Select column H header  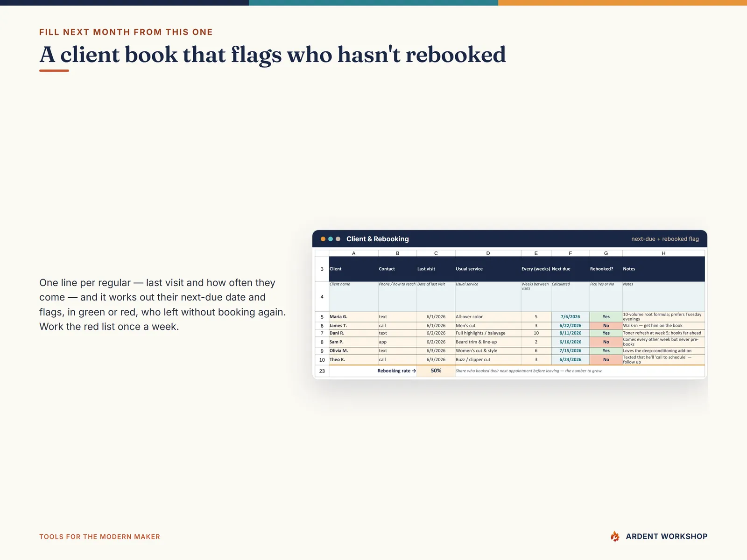tap(663, 253)
